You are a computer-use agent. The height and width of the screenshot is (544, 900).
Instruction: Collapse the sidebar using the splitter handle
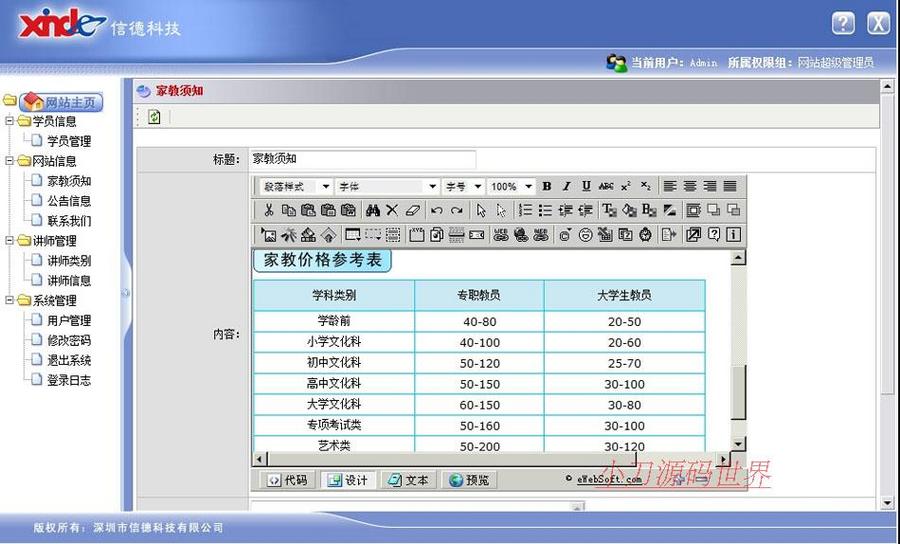pos(126,293)
